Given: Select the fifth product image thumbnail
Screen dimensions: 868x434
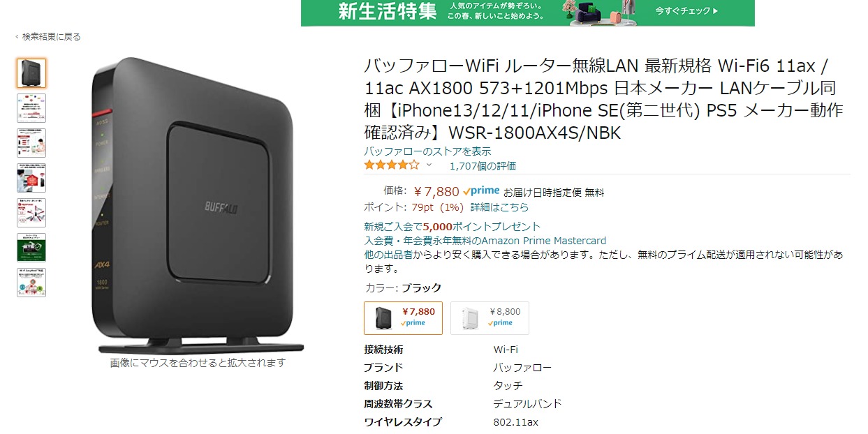Looking at the screenshot, I should coord(31,213).
